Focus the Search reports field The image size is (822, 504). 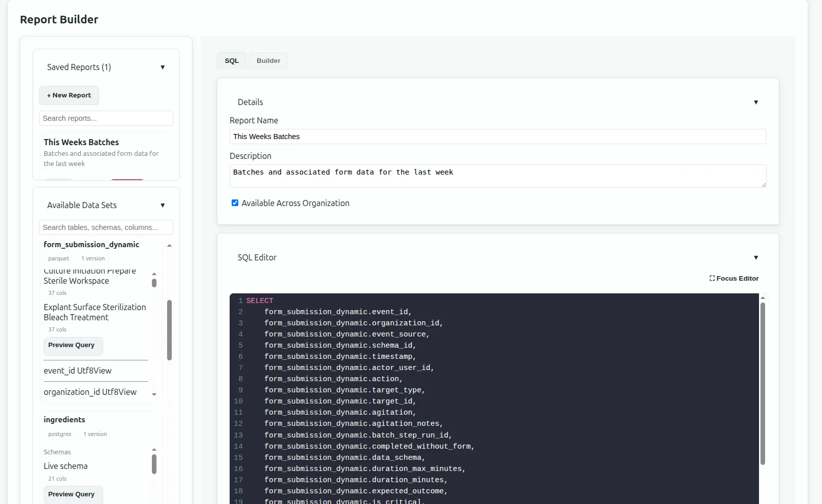pos(106,118)
